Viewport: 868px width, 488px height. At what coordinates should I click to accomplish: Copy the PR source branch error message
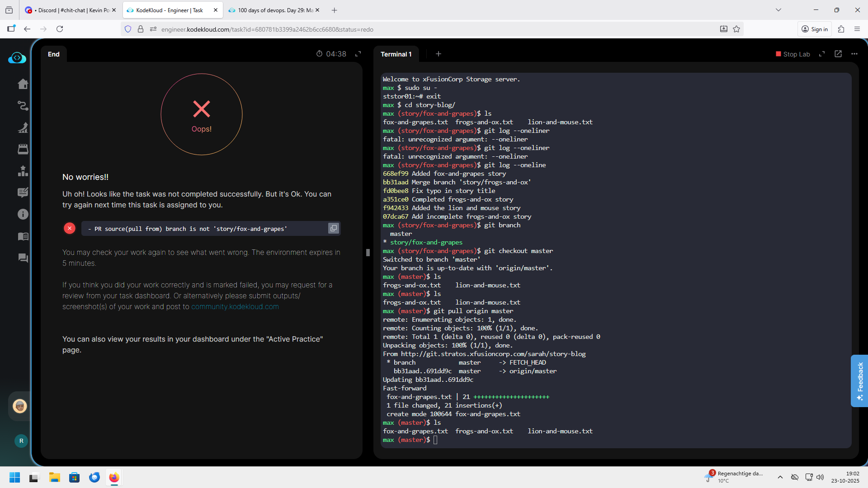pyautogui.click(x=333, y=228)
